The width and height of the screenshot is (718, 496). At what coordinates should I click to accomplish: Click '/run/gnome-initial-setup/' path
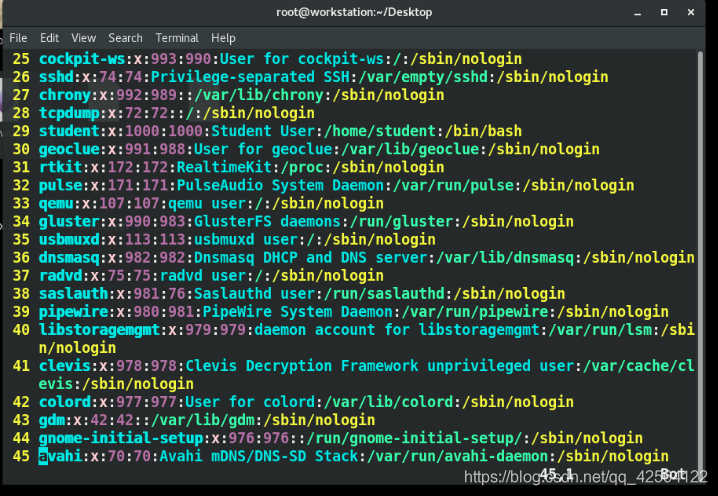click(x=414, y=438)
